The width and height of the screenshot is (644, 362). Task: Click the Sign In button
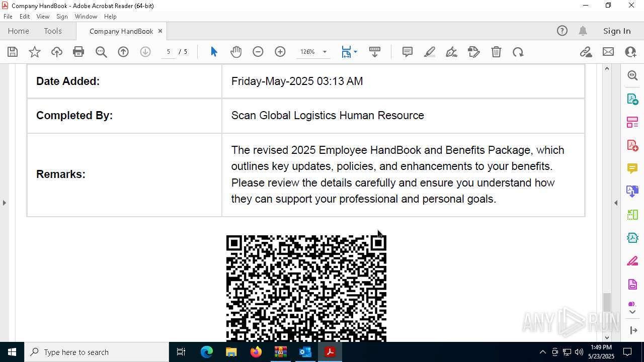617,31
